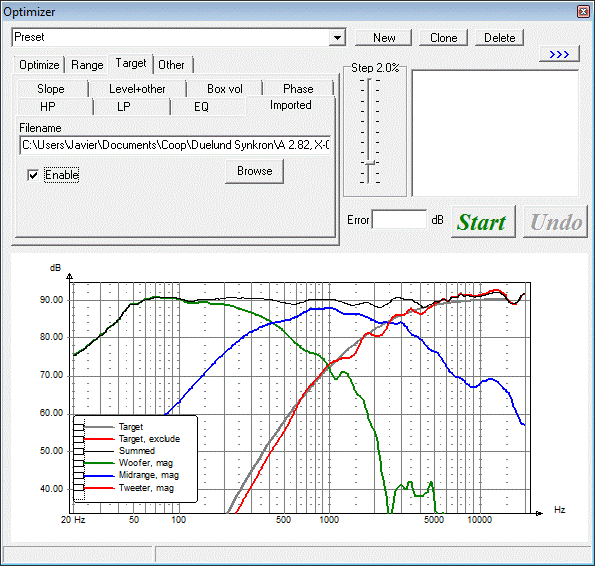This screenshot has width=595, height=566.
Task: Toggle the Tweeter, mag legend checkbox
Action: (78, 488)
